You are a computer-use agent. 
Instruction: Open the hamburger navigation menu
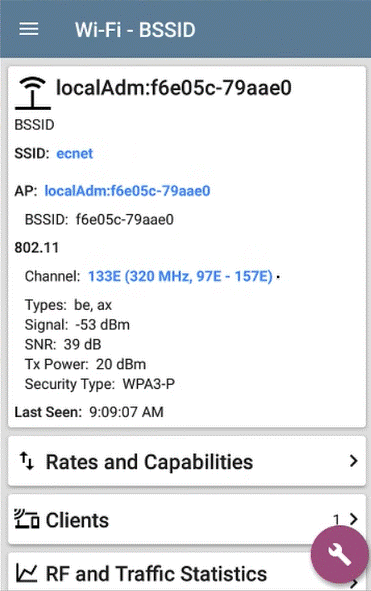29,29
